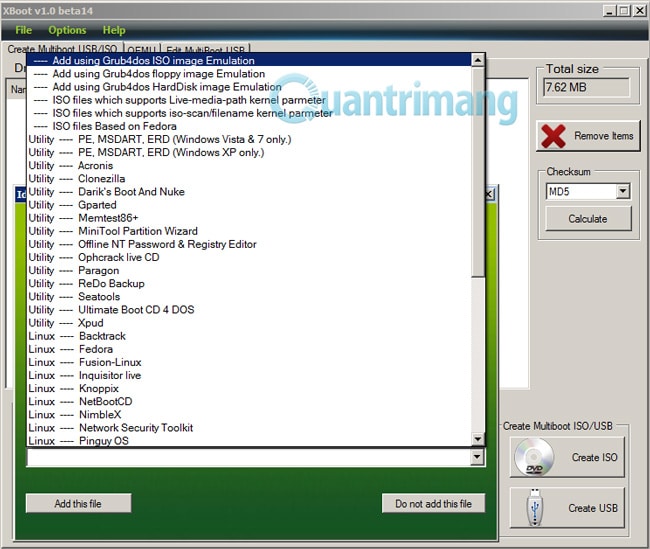Switch to Create Multiboot USB/ISO tab
This screenshot has height=549, width=650.
coord(62,49)
